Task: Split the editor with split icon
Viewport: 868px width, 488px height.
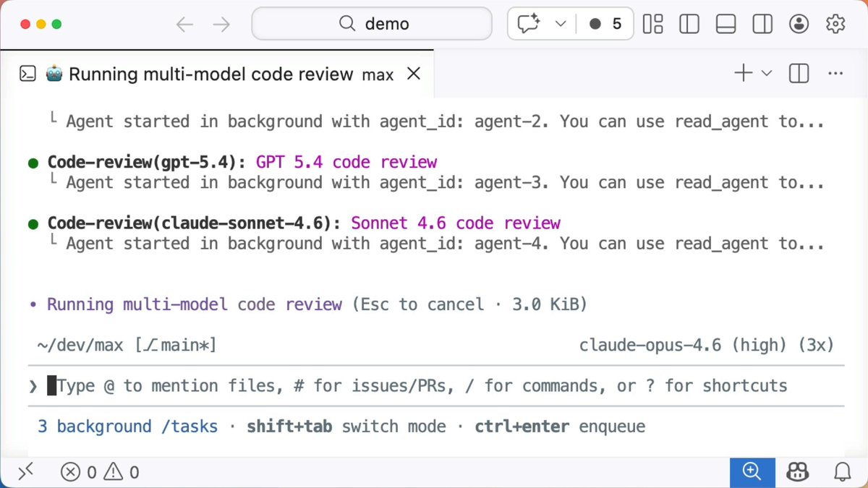Action: 799,73
